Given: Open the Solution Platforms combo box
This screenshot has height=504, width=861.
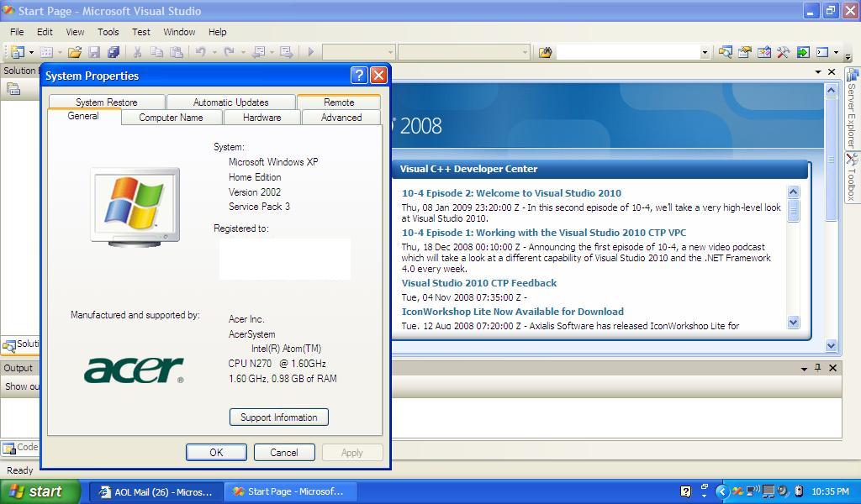Looking at the screenshot, I should [x=463, y=53].
